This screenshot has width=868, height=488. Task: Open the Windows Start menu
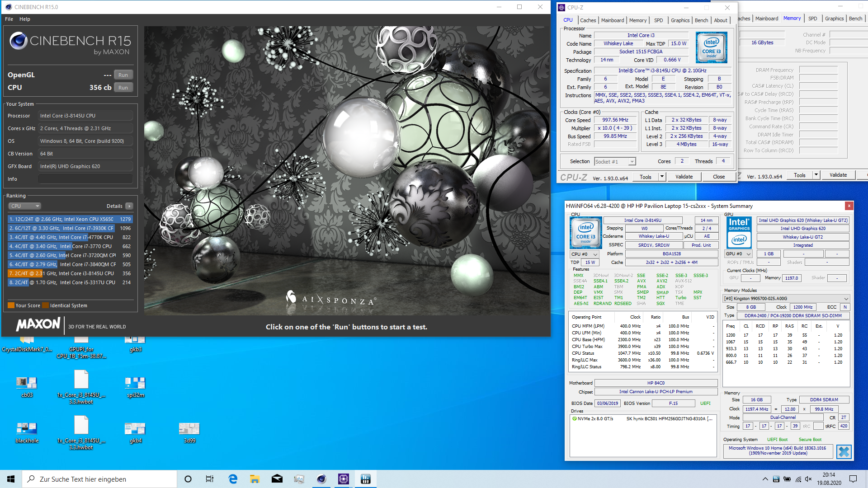[x=11, y=479]
